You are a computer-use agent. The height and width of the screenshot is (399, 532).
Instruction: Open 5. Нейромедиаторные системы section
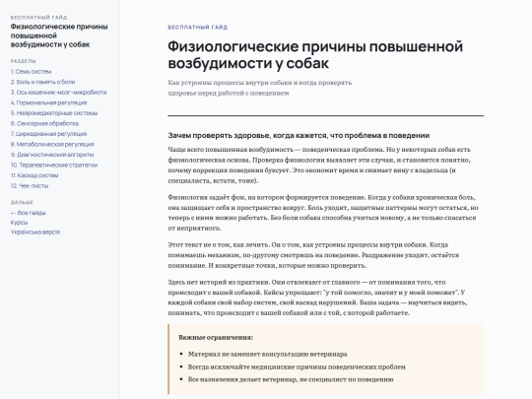coord(54,113)
